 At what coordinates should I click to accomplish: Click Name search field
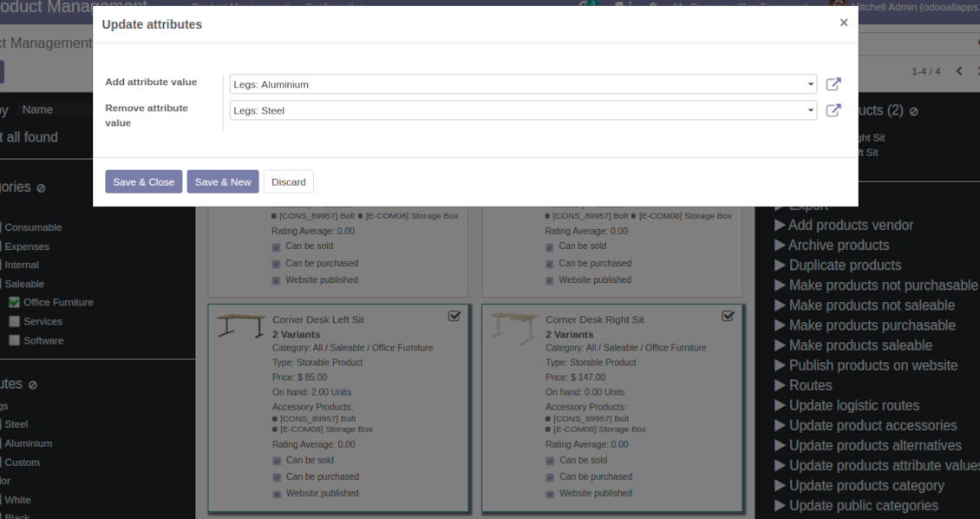coord(55,109)
